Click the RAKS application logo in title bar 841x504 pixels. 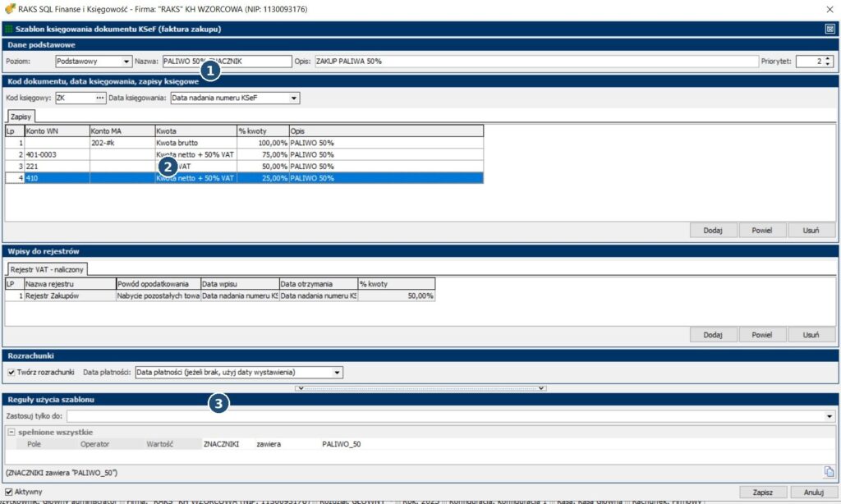tap(10, 8)
